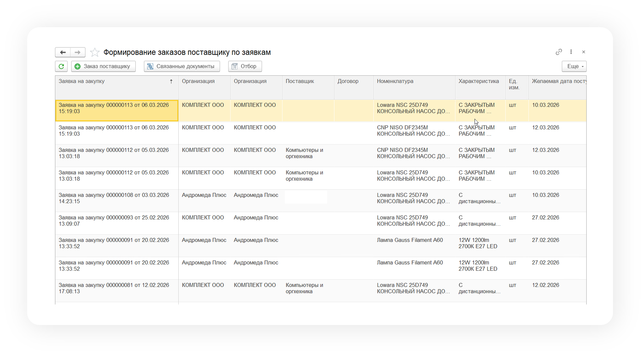Copy link using the chain icon
644x356 pixels.
click(559, 52)
